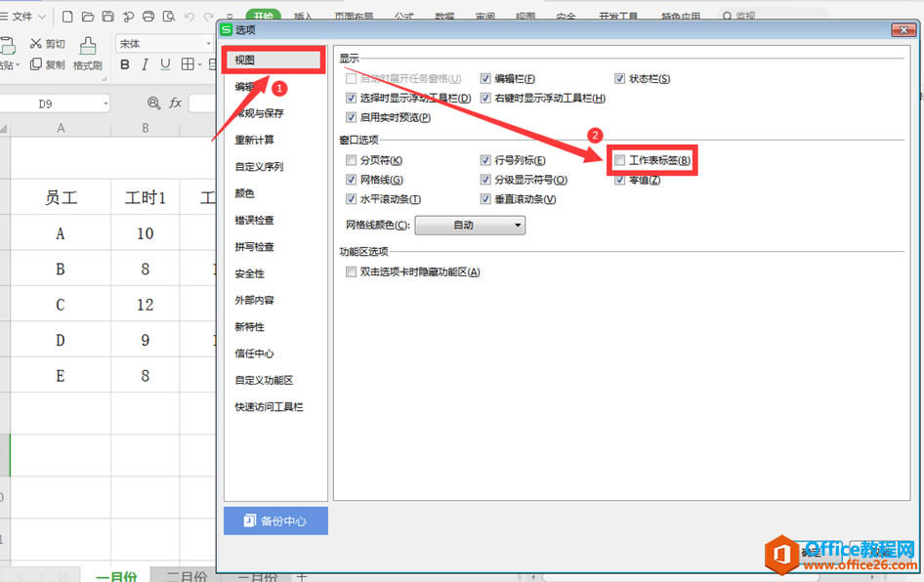This screenshot has width=924, height=582.
Task: Toggle Italic formatting
Action: (145, 64)
